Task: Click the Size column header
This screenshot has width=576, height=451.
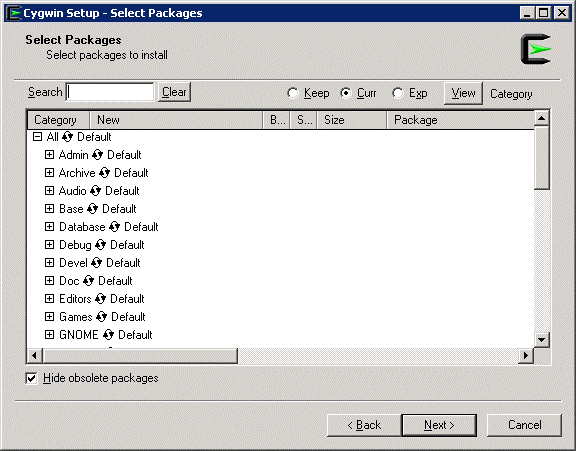Action: pos(352,120)
